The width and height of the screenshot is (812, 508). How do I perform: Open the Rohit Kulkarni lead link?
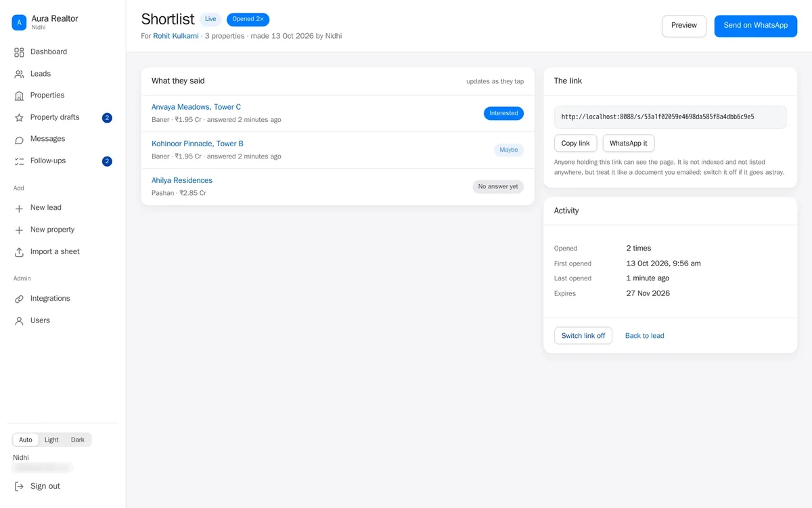tap(176, 36)
